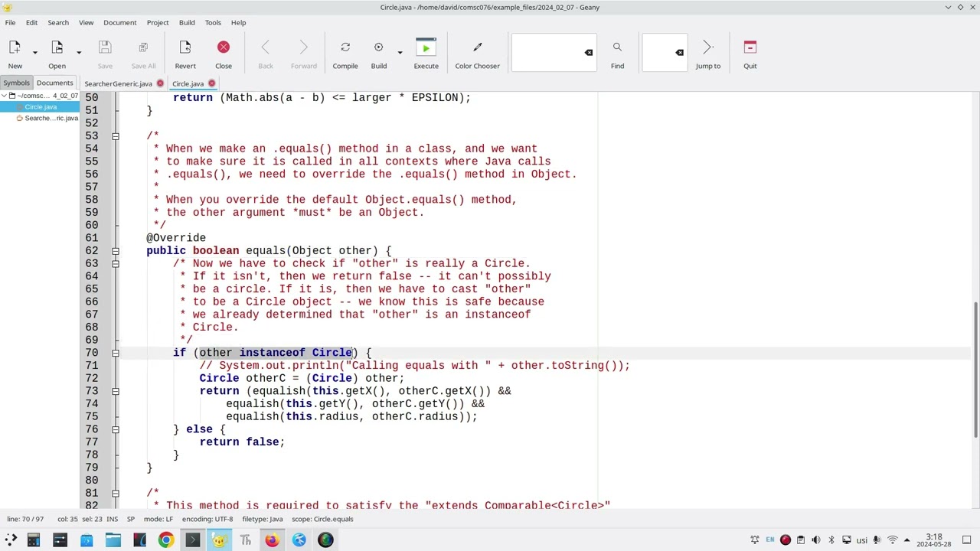The width and height of the screenshot is (980, 551).
Task: Navigate Back in toolbar
Action: coord(266,54)
